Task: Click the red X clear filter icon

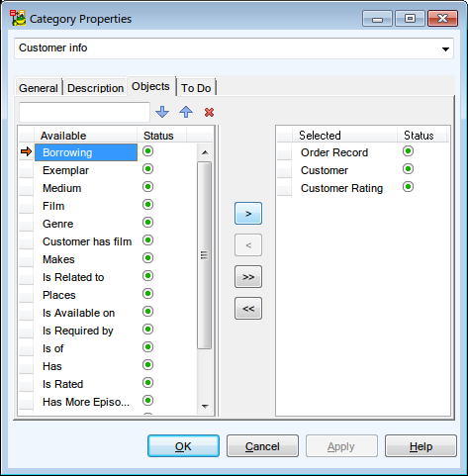Action: click(209, 113)
